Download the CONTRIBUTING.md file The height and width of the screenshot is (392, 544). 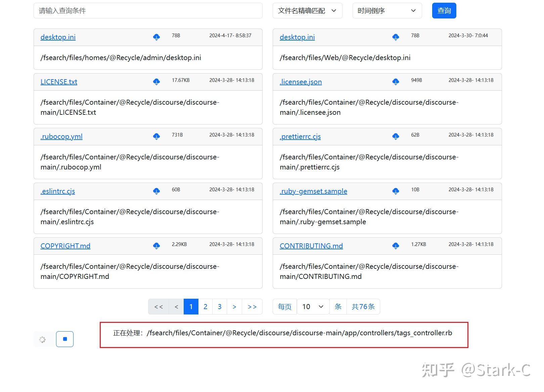coord(396,246)
